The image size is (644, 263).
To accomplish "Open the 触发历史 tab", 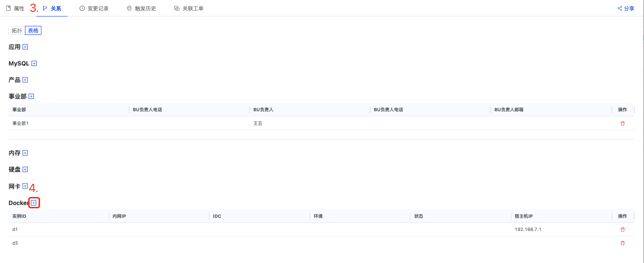I will (141, 8).
